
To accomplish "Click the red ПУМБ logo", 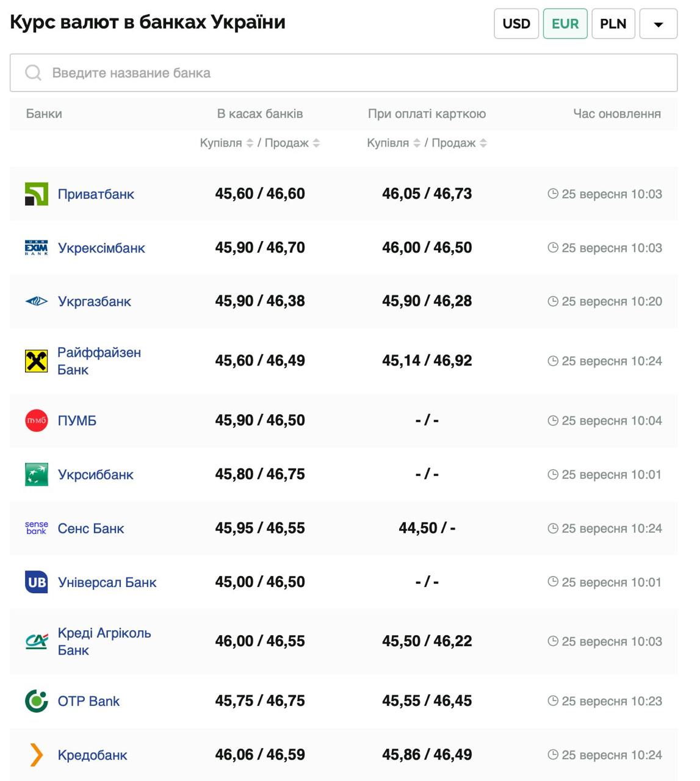I will click(36, 420).
